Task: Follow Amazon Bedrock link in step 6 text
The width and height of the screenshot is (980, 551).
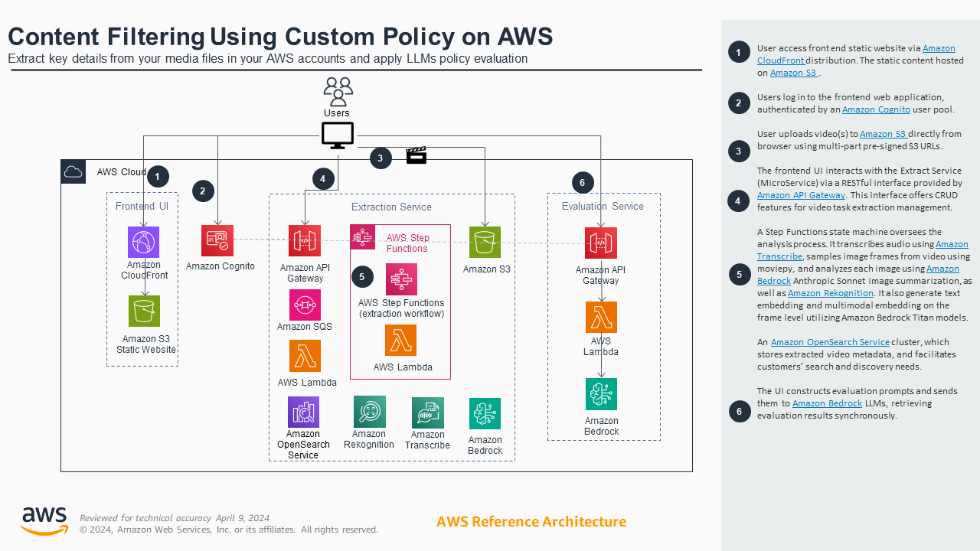Action: pos(827,403)
